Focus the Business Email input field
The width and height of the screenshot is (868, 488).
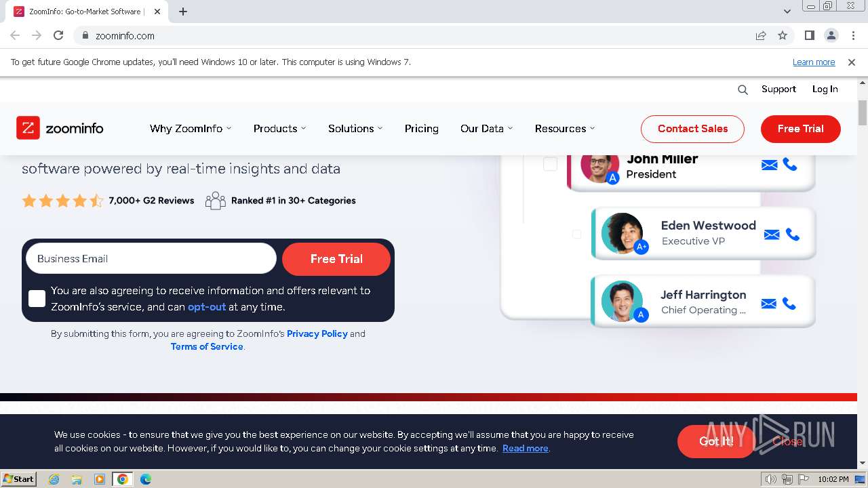point(151,259)
